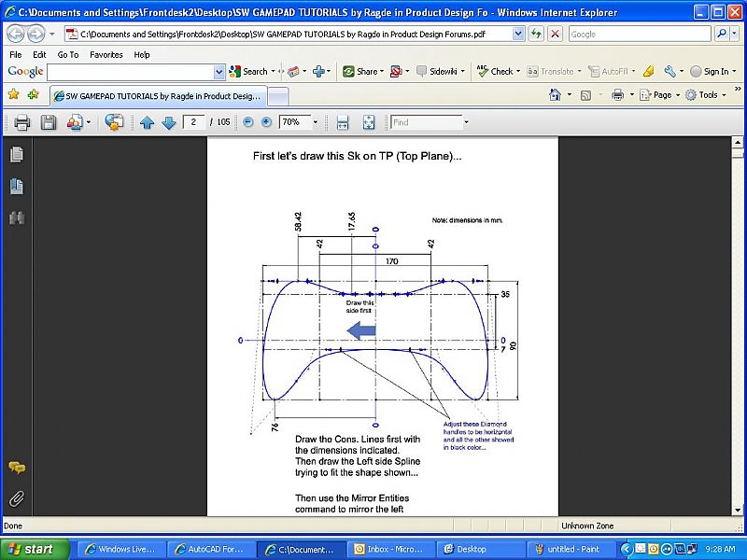Expand the address bar dropdown
The height and width of the screenshot is (560, 747).
pos(518,34)
